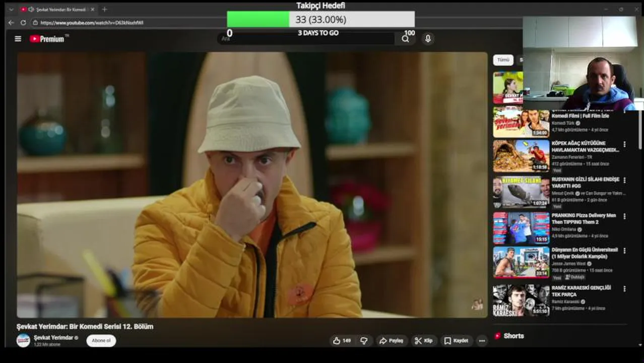Open Şevkat Yerimdar channel name link
Viewport: 644px width, 363px height.
click(53, 337)
